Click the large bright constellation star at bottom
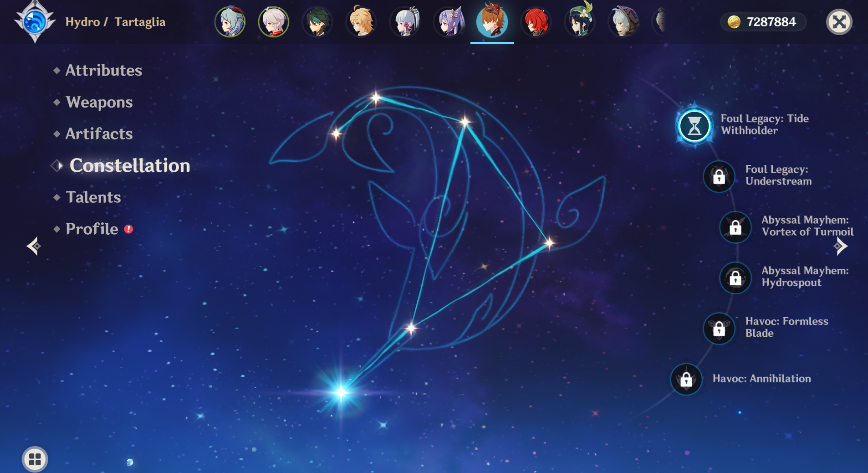The height and width of the screenshot is (473, 868). pyautogui.click(x=341, y=392)
